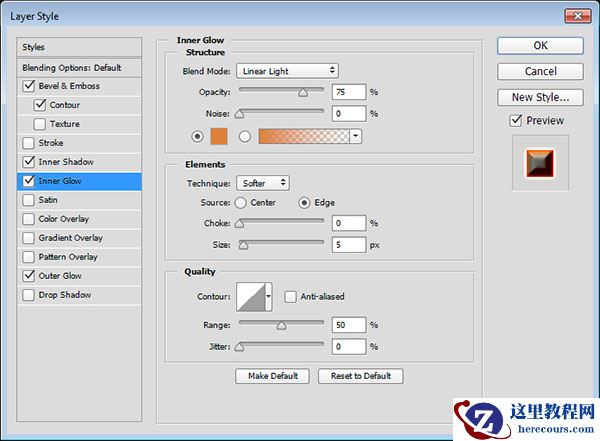This screenshot has width=600, height=441.
Task: Close the Layer Style dialog
Action: coord(577,16)
